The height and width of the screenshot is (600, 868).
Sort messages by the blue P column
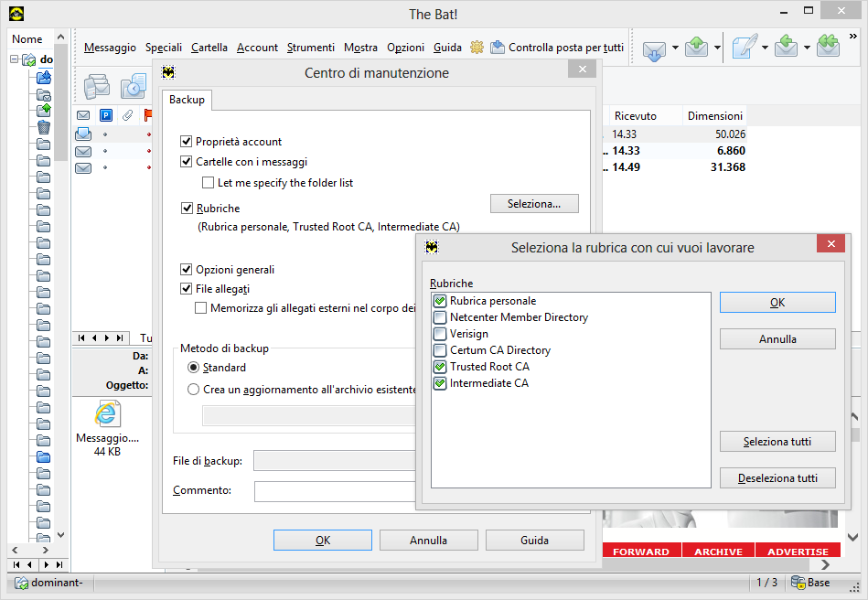pyautogui.click(x=106, y=115)
